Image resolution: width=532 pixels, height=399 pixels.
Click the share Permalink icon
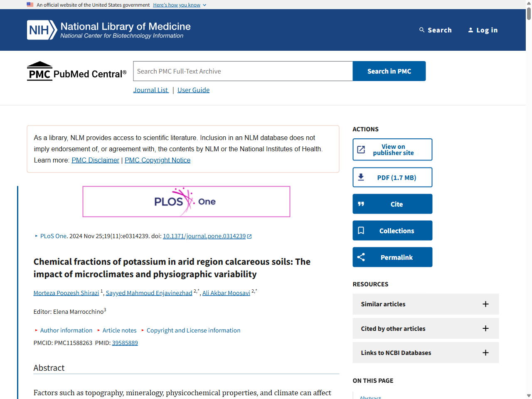click(361, 257)
